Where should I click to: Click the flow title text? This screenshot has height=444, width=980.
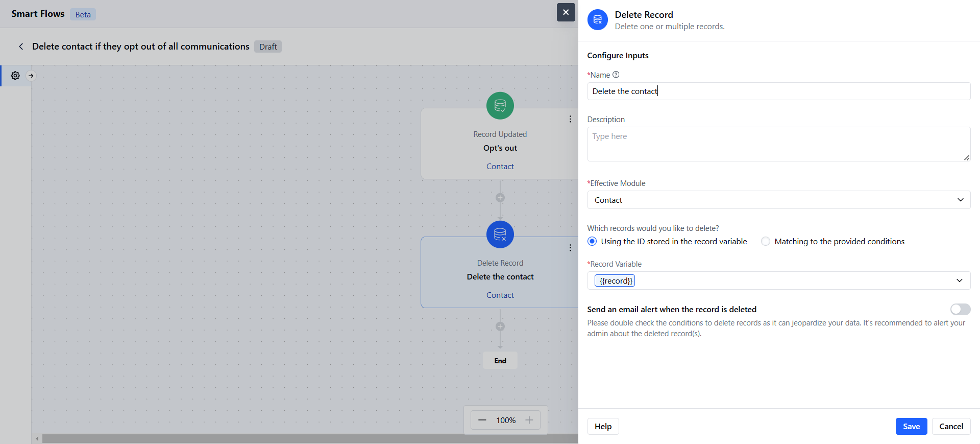tap(141, 46)
